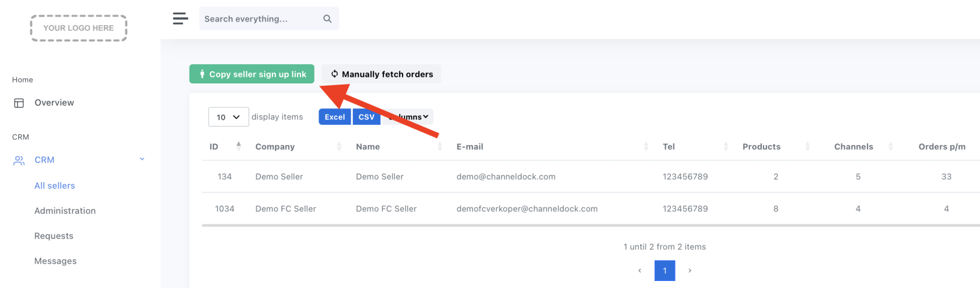
Task: Click the ID column sort arrows
Action: tap(239, 146)
